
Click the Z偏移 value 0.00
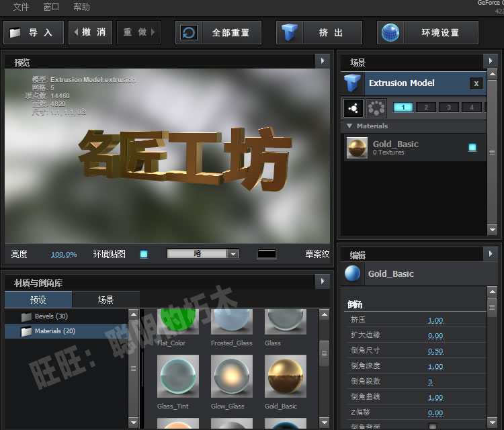435,413
